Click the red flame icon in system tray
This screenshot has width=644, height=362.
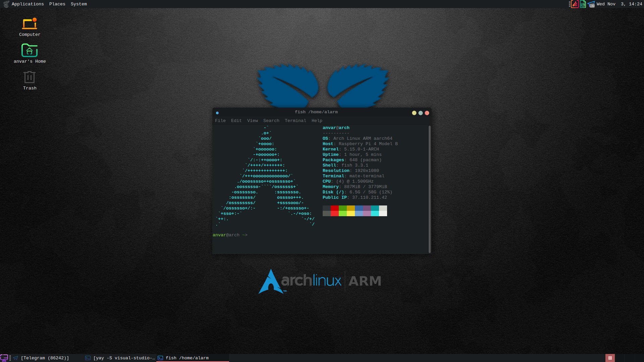[x=575, y=4]
